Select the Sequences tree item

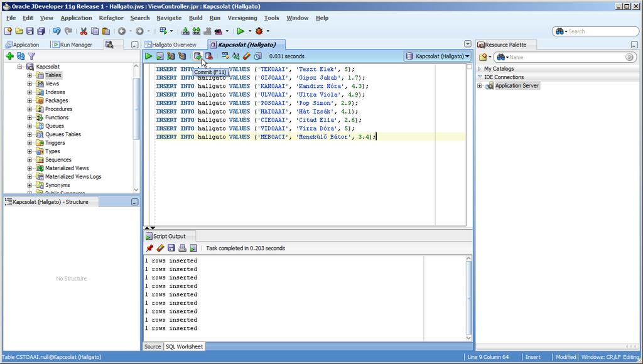pyautogui.click(x=58, y=160)
